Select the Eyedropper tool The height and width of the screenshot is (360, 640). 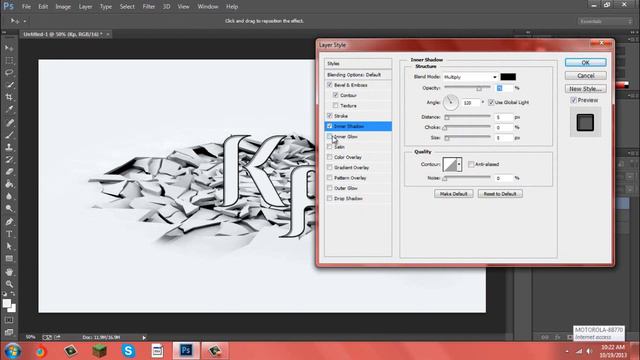[x=9, y=109]
